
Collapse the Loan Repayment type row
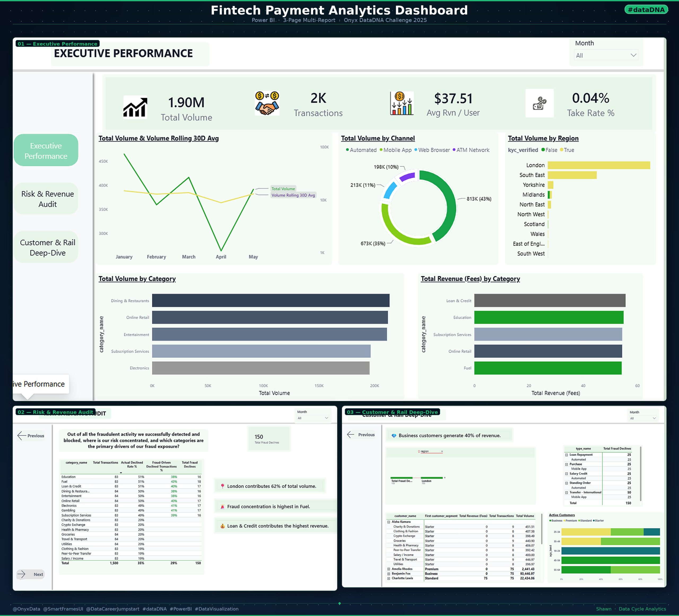pyautogui.click(x=567, y=455)
